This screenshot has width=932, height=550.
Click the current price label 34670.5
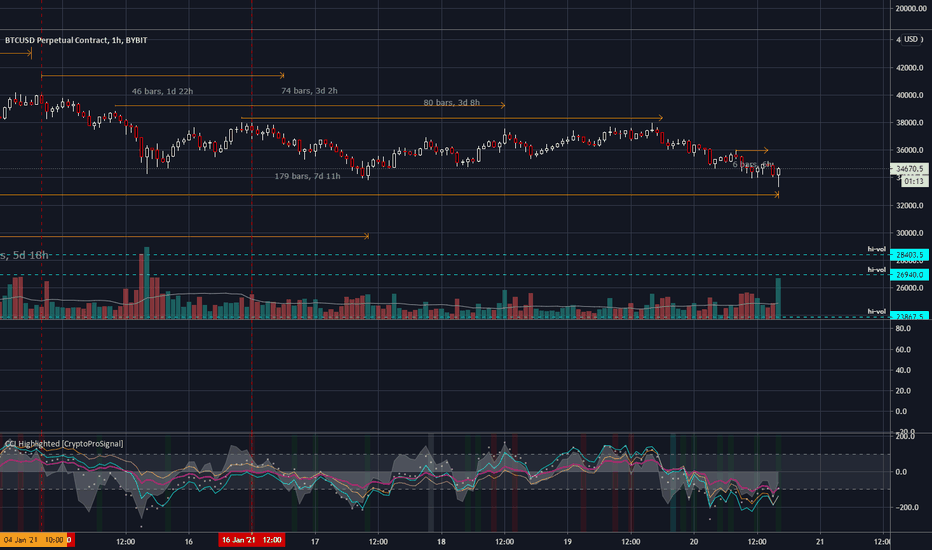(909, 169)
